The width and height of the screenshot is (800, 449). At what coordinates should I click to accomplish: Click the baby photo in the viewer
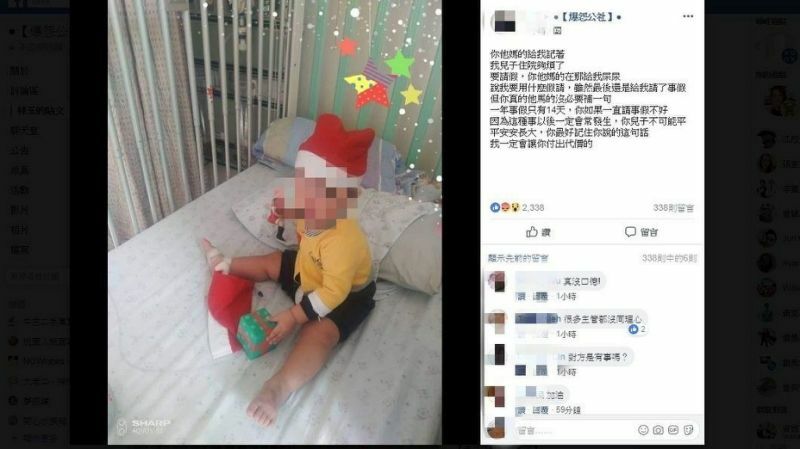(274, 222)
